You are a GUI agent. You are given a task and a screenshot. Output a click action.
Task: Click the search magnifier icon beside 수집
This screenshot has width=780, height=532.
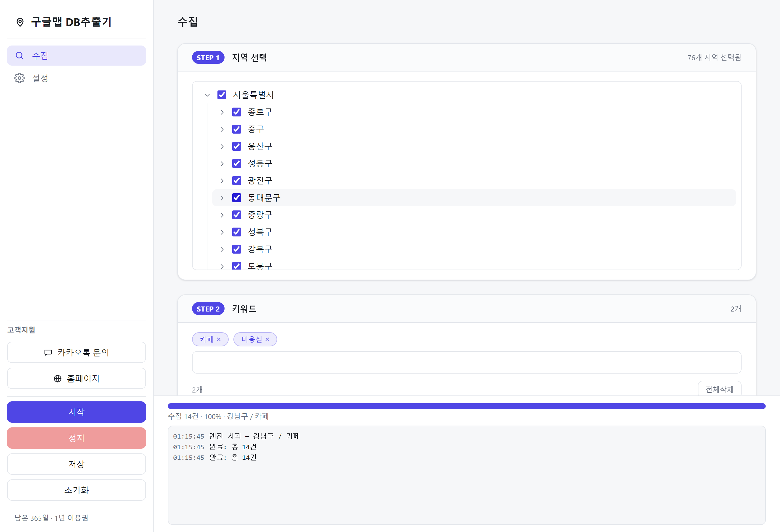(x=20, y=55)
